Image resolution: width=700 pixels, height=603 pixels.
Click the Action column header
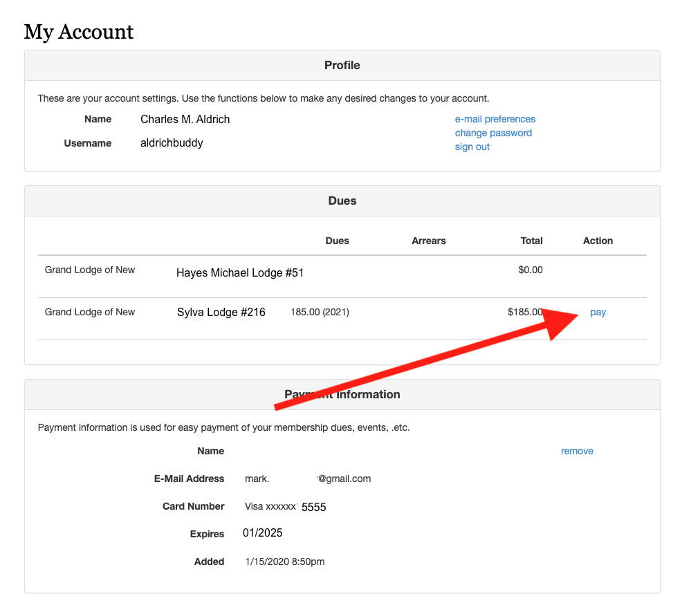click(x=598, y=241)
